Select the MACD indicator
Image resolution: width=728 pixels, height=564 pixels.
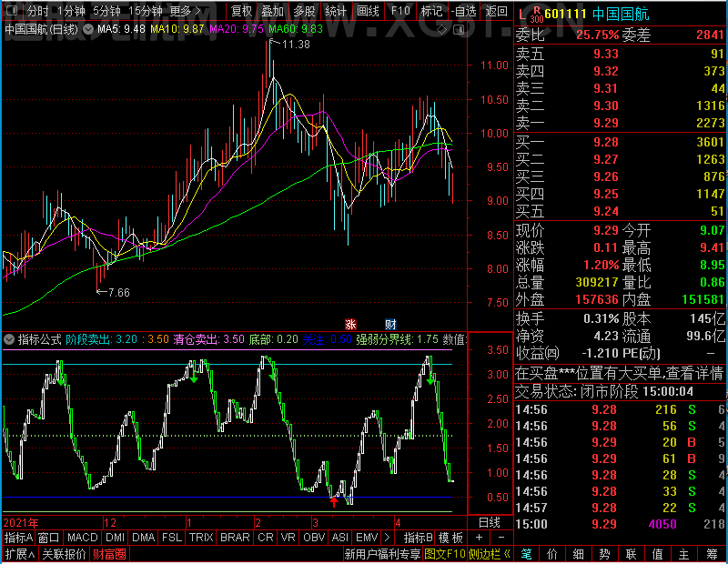pyautogui.click(x=82, y=538)
